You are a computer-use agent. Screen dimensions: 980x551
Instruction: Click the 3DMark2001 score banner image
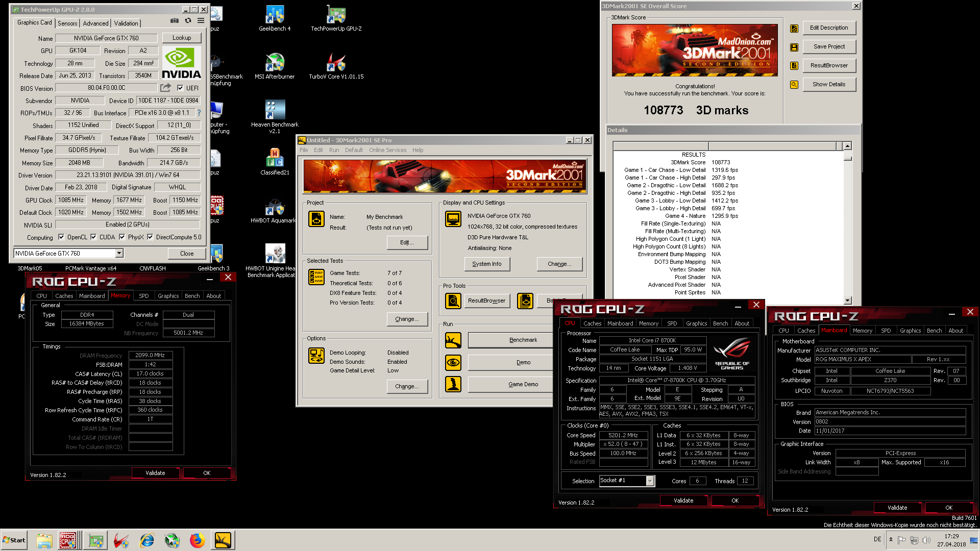coord(695,51)
